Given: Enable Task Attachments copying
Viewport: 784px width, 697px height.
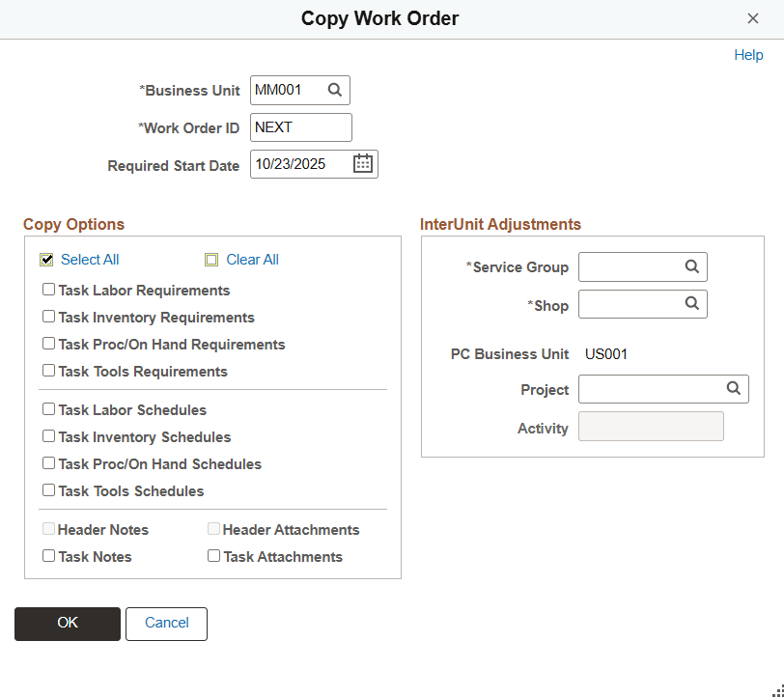Looking at the screenshot, I should tap(213, 555).
